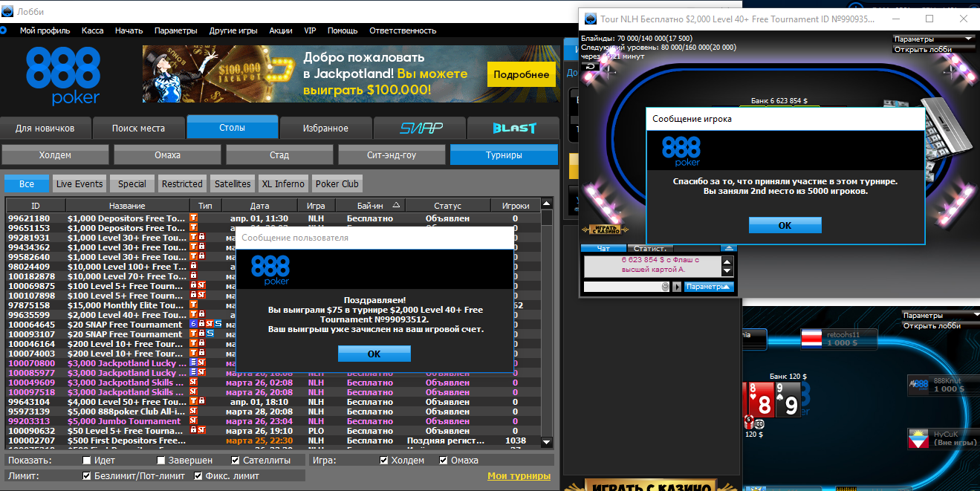Click the blue list icon in row 100070800
The width and height of the screenshot is (980, 491).
193,363
